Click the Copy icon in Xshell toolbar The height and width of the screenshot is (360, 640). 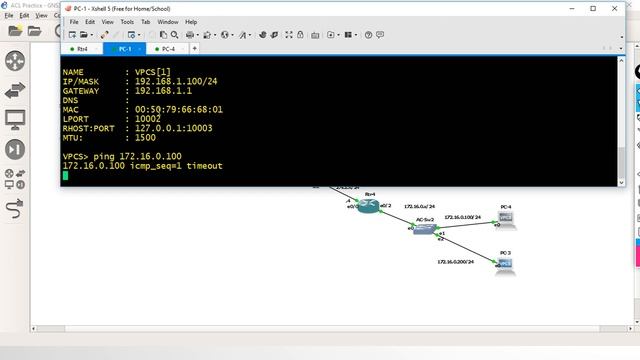[163, 35]
